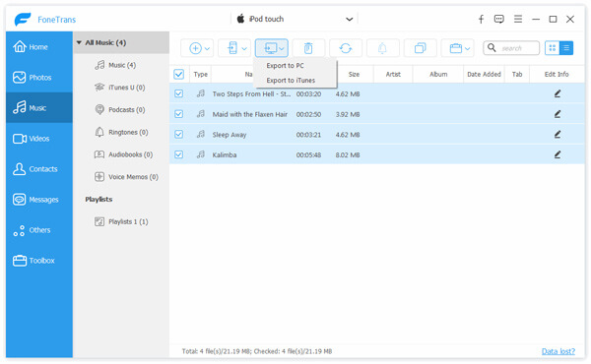Image resolution: width=591 pixels, height=364 pixels.
Task: Sort by Artist column header
Action: pyautogui.click(x=393, y=74)
